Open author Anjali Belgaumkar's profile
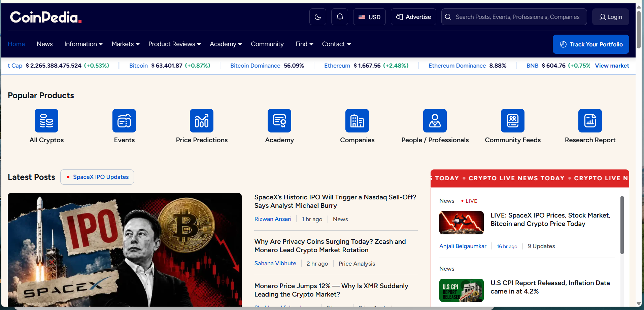This screenshot has width=644, height=310. tap(463, 246)
